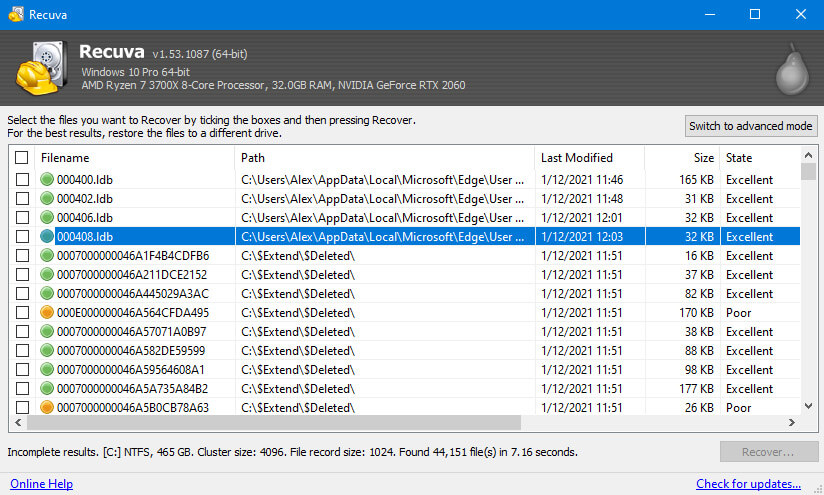The width and height of the screenshot is (824, 495).
Task: Click the horizontal scrollbar thumb
Action: tap(274, 422)
